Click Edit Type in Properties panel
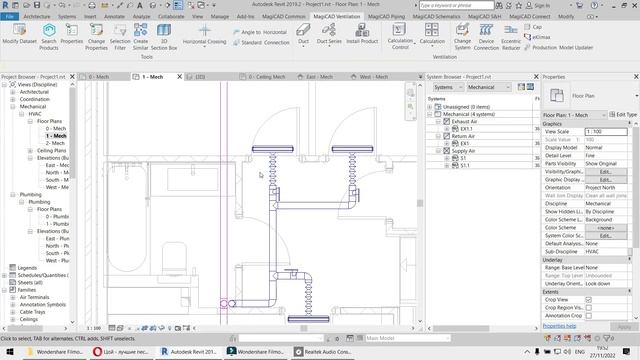The width and height of the screenshot is (640, 360). click(623, 115)
